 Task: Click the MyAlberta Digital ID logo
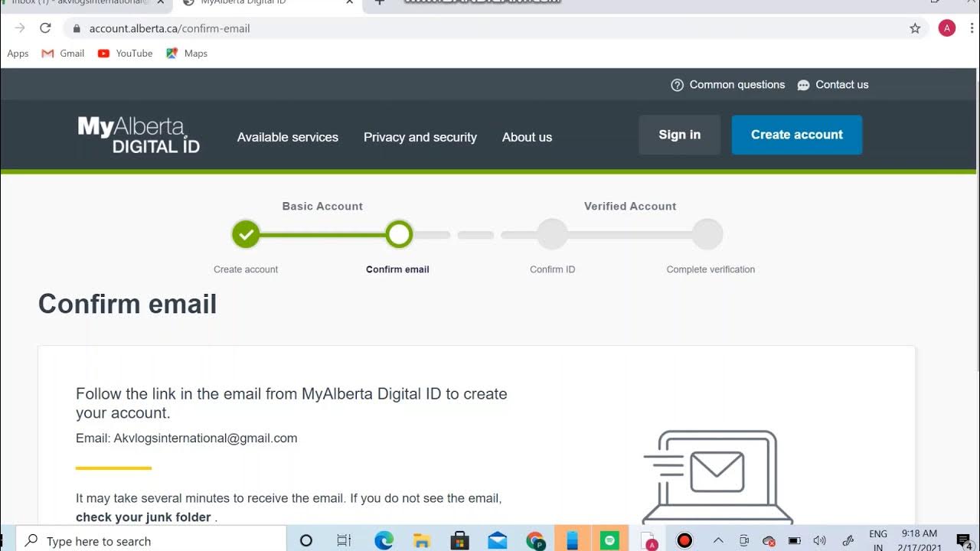click(x=139, y=135)
